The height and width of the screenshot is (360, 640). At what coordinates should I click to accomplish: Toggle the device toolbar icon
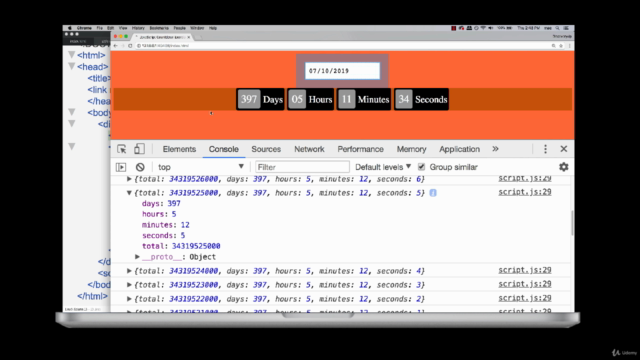click(x=139, y=149)
